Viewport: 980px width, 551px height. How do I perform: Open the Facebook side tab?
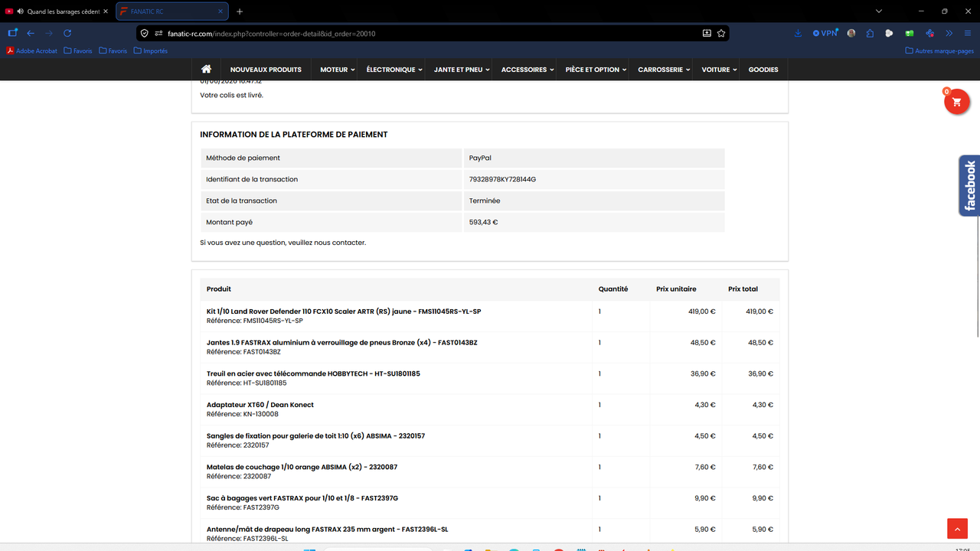click(x=969, y=186)
